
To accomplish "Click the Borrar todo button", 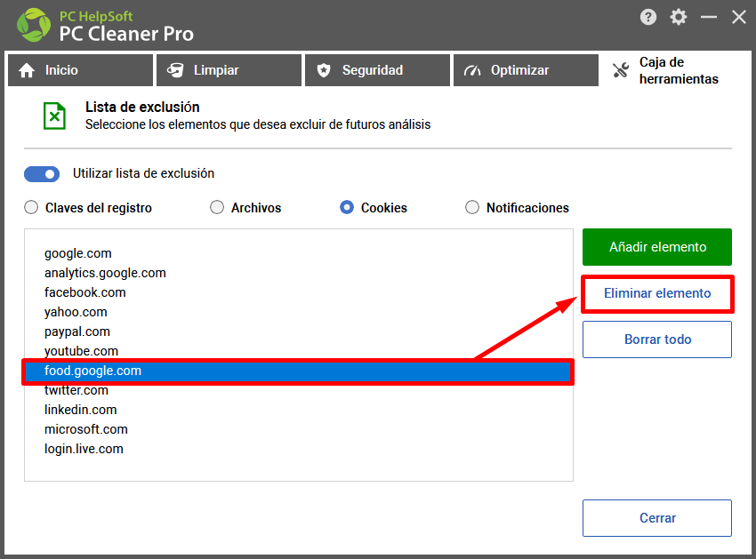I will 657,339.
